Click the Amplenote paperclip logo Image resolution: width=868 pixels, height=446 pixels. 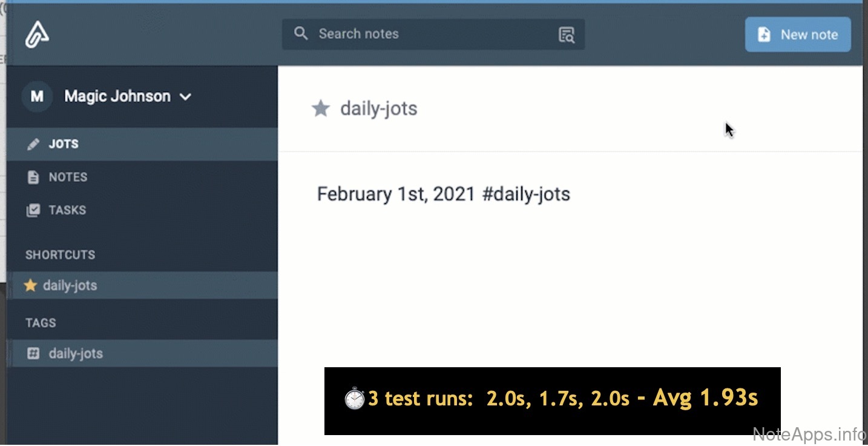coord(37,35)
